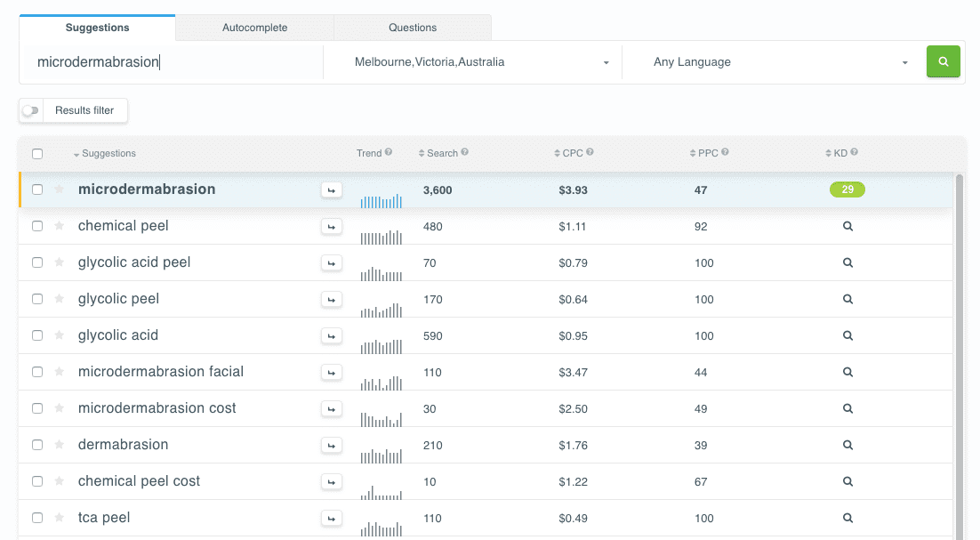Tick checkbox for glycolic peel row
This screenshot has width=980, height=540.
coord(37,299)
